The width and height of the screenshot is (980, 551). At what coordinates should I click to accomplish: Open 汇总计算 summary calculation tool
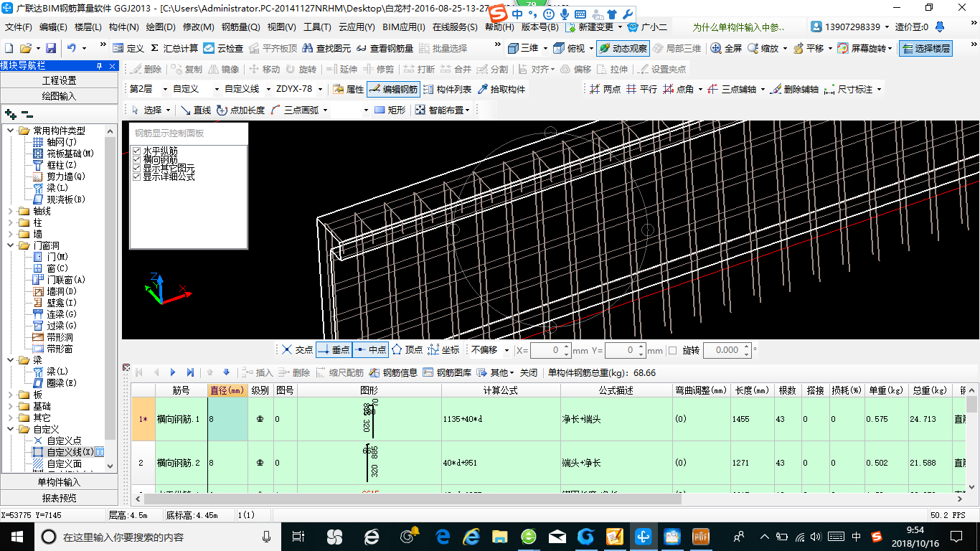click(174, 48)
